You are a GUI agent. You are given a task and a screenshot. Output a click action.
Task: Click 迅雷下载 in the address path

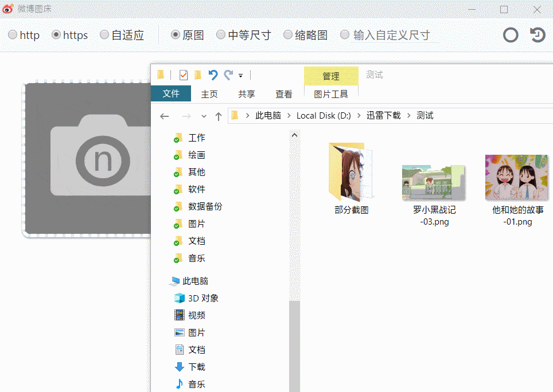pyautogui.click(x=383, y=116)
